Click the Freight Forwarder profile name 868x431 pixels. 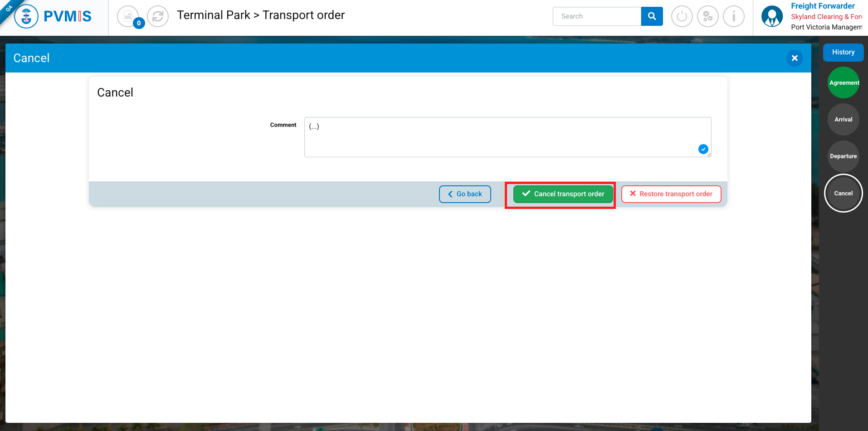pyautogui.click(x=822, y=6)
